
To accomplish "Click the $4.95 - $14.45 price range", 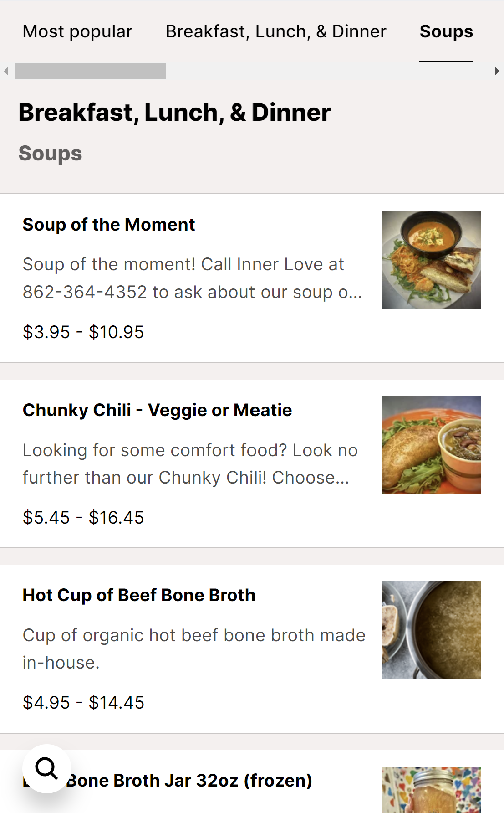I will coord(83,703).
